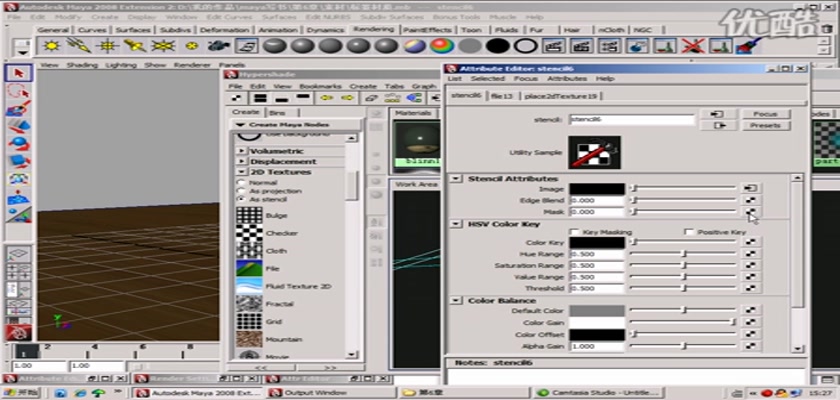The width and height of the screenshot is (840, 400).
Task: Click the Color Offset black swatch
Action: pos(597,335)
